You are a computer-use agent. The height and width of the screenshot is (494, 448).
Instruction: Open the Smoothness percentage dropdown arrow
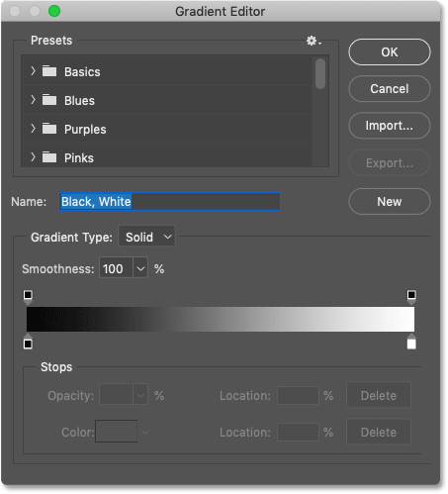tap(140, 268)
